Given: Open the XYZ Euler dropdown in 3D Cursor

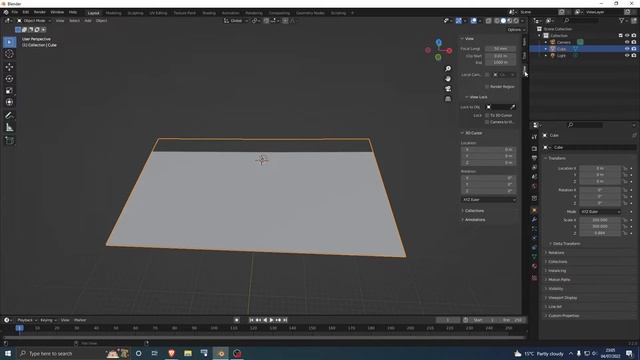Looking at the screenshot, I should [489, 200].
